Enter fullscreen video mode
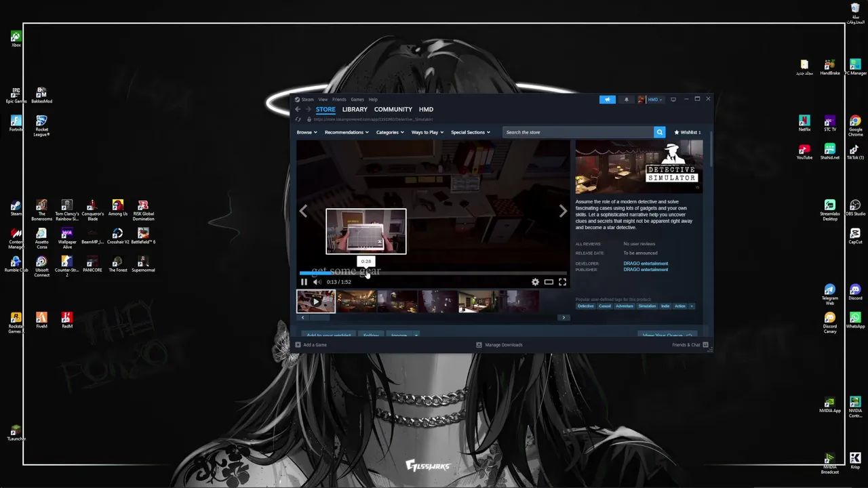The width and height of the screenshot is (868, 488). (x=562, y=282)
